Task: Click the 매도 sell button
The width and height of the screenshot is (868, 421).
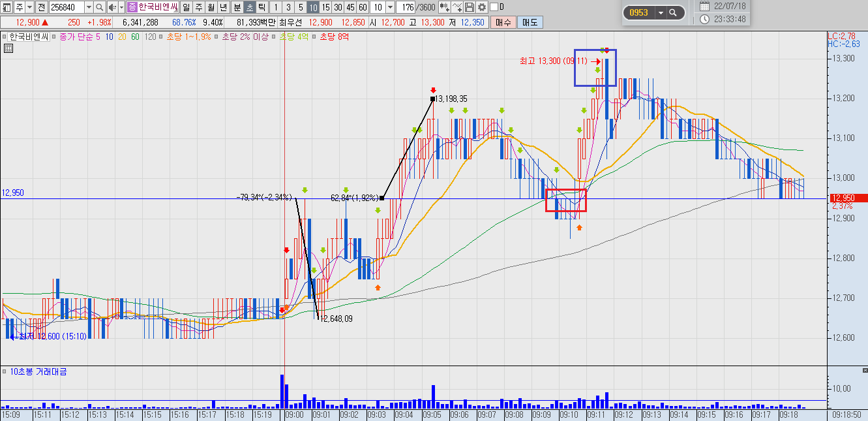Action: [x=530, y=22]
